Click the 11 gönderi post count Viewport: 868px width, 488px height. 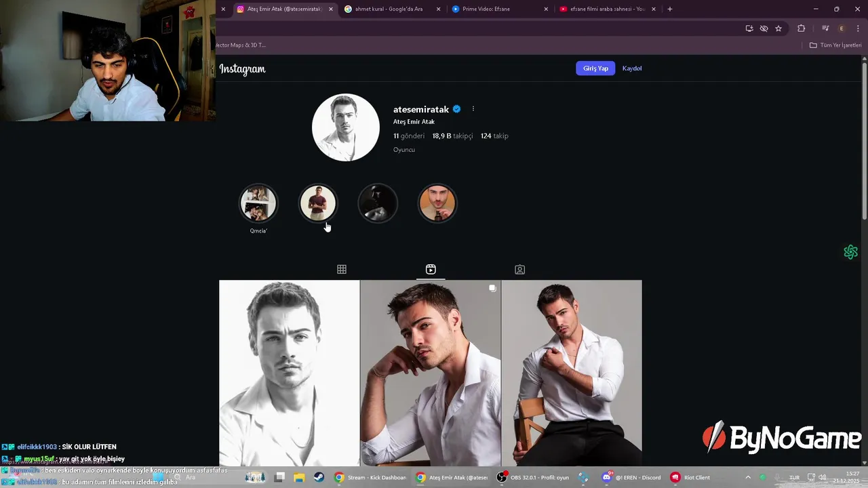pyautogui.click(x=409, y=136)
